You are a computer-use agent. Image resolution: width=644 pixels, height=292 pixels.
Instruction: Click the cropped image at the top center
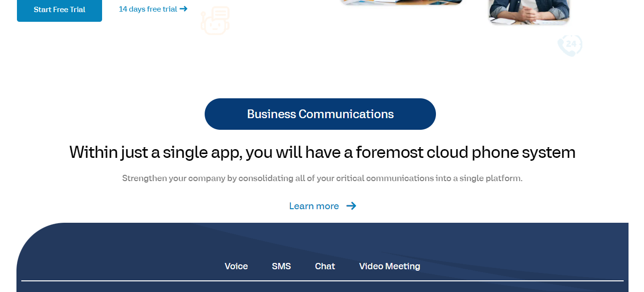pyautogui.click(x=401, y=2)
